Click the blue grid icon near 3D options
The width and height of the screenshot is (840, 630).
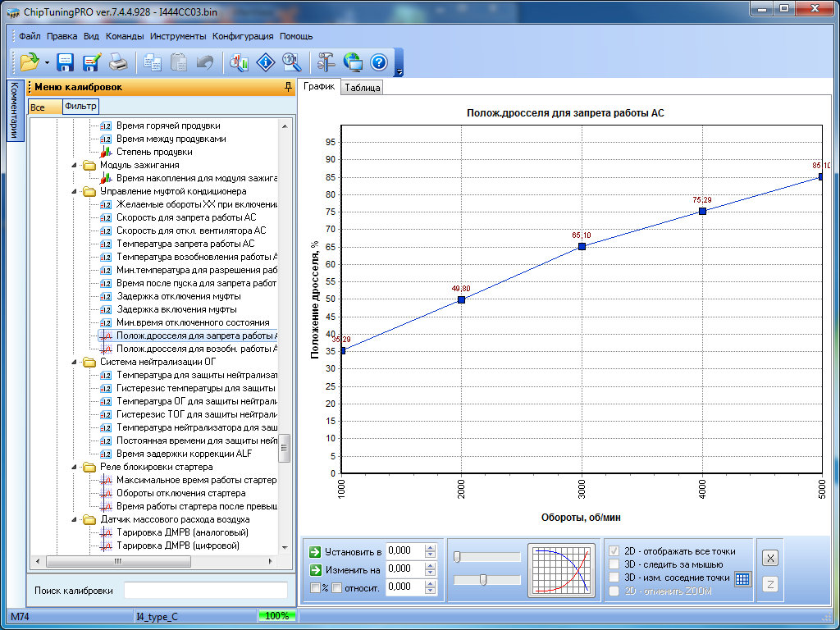[x=742, y=578]
